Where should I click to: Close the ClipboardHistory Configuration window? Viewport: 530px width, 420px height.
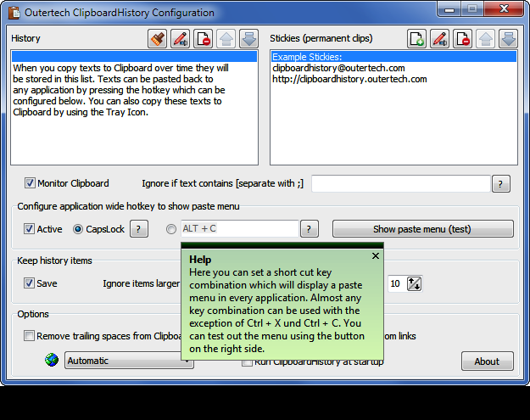tap(504, 8)
